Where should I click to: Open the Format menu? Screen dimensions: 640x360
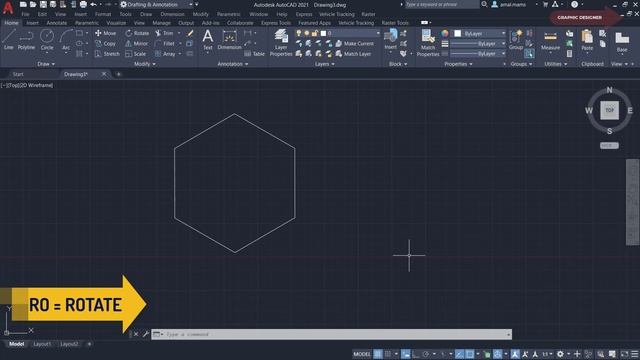pyautogui.click(x=103, y=14)
